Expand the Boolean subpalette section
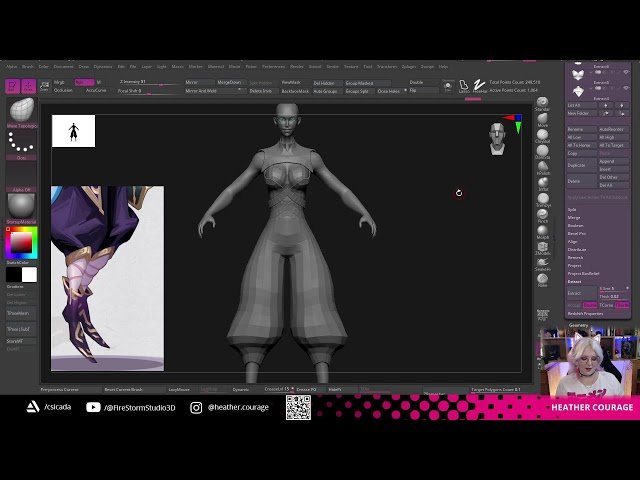Viewport: 640px width, 480px height. [578, 225]
